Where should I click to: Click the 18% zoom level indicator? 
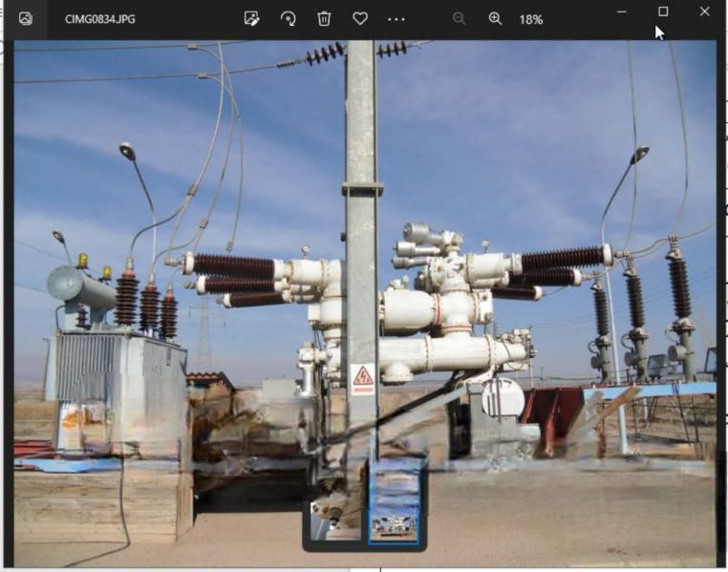pos(531,19)
